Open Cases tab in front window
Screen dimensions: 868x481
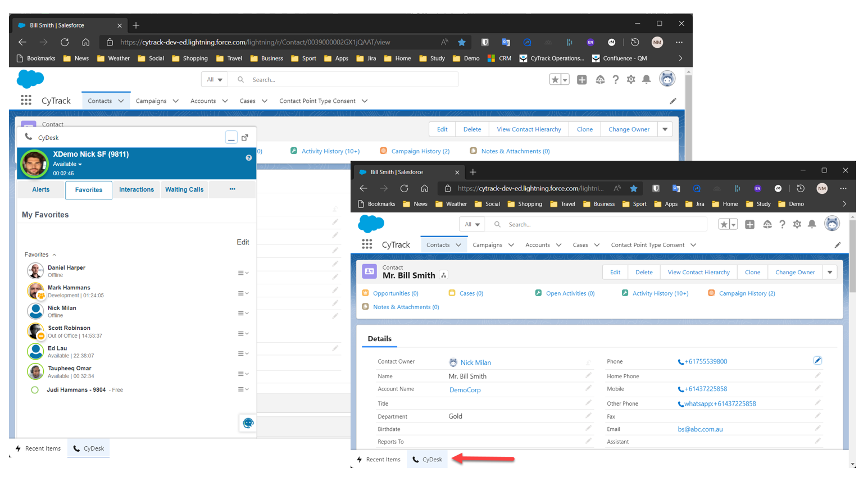pyautogui.click(x=580, y=245)
